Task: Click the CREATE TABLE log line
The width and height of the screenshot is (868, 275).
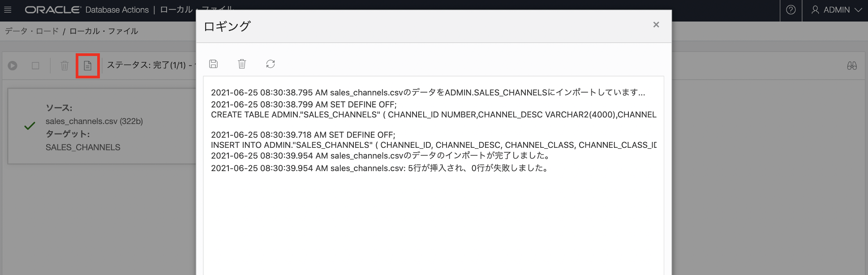Action: 434,115
